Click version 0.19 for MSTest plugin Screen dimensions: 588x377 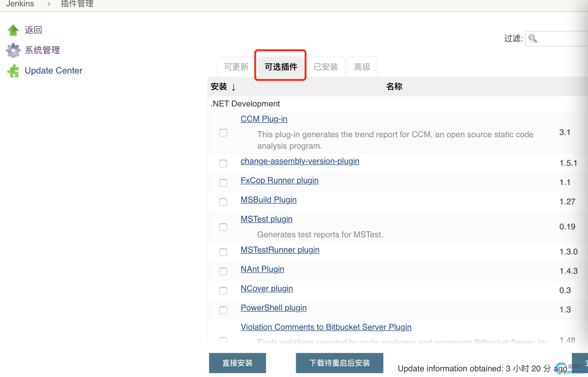567,227
